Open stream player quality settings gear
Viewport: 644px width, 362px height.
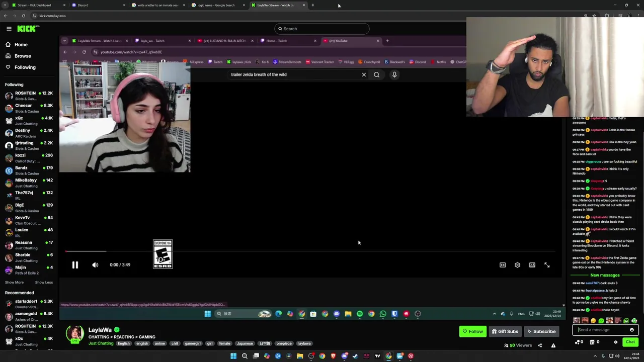[517, 265]
